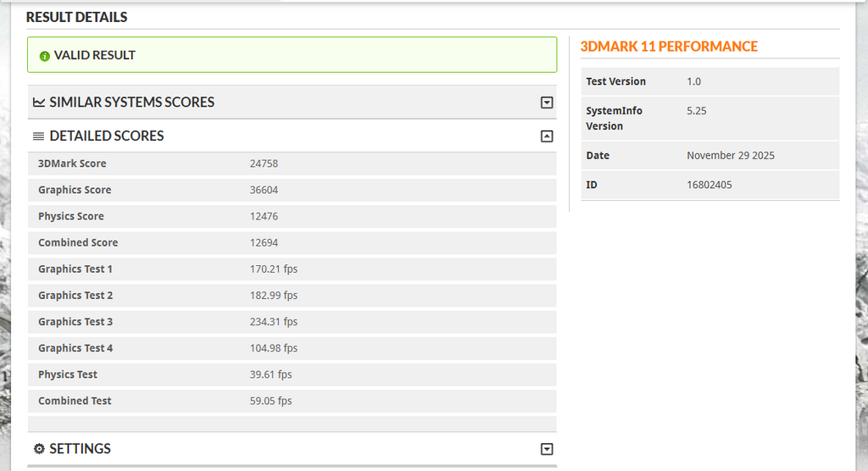Click the chart icon next to SIMILAR SYSTEMS SCORES
The width and height of the screenshot is (868, 471).
click(39, 103)
